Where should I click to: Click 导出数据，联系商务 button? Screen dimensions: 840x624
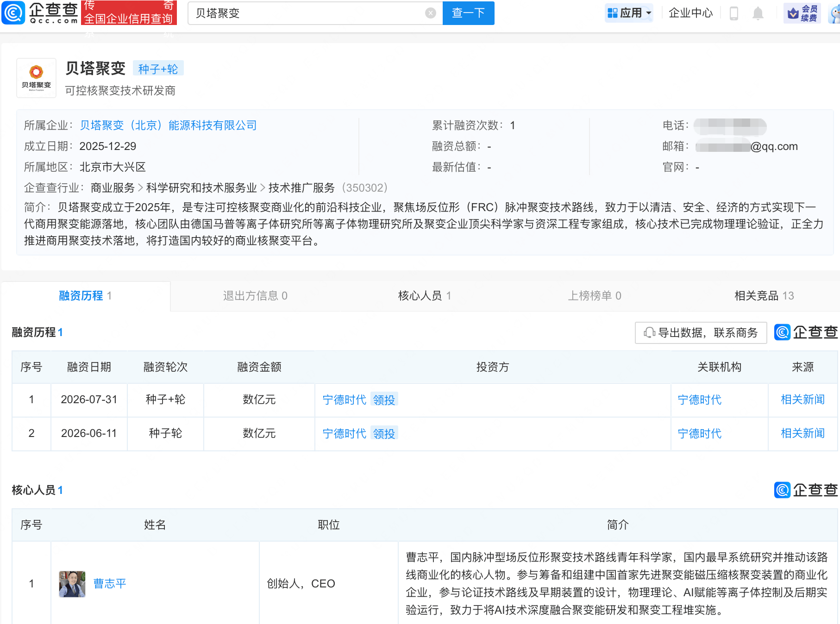[x=701, y=332]
